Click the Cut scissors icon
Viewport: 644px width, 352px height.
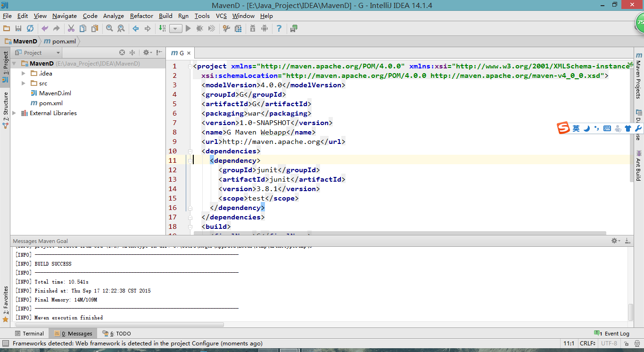point(71,28)
